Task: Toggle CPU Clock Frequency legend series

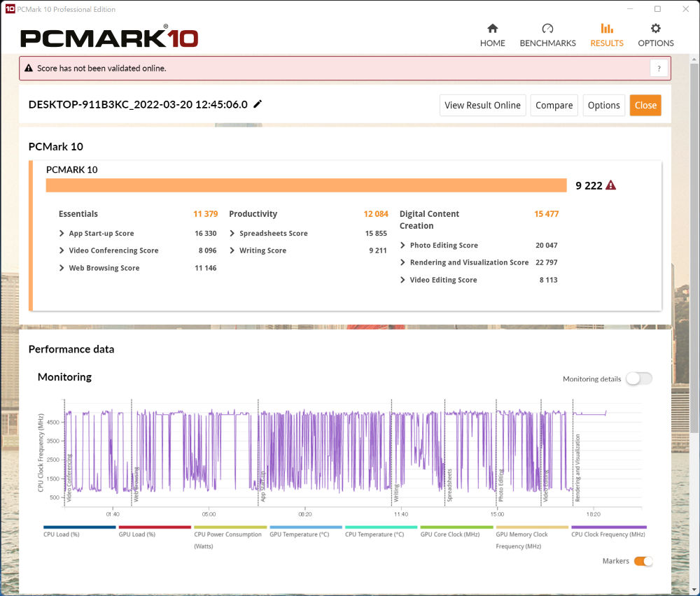Action: [x=608, y=531]
